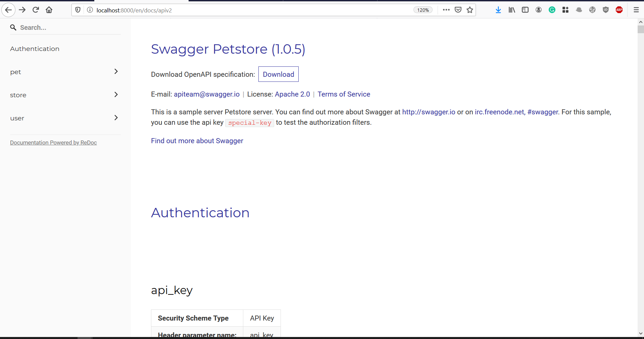This screenshot has width=644, height=339.
Task: Click the page info icon in address bar
Action: click(90, 10)
